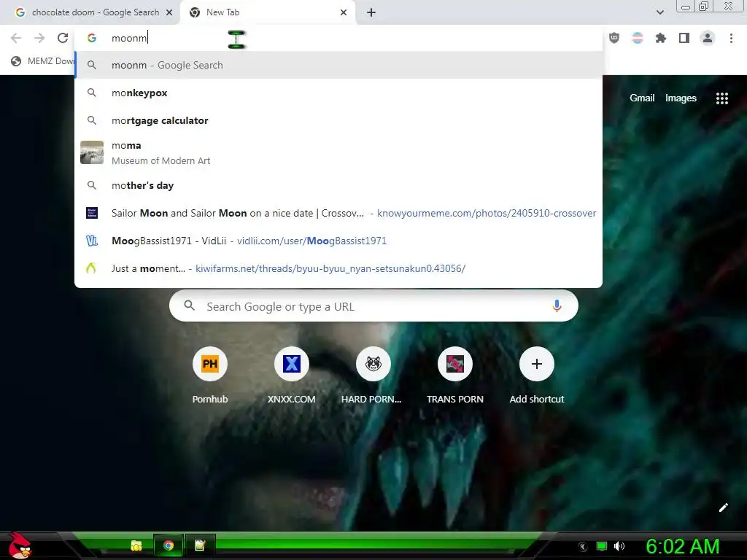The width and height of the screenshot is (747, 560).
Task: Open the volume speaker tray icon
Action: (619, 547)
